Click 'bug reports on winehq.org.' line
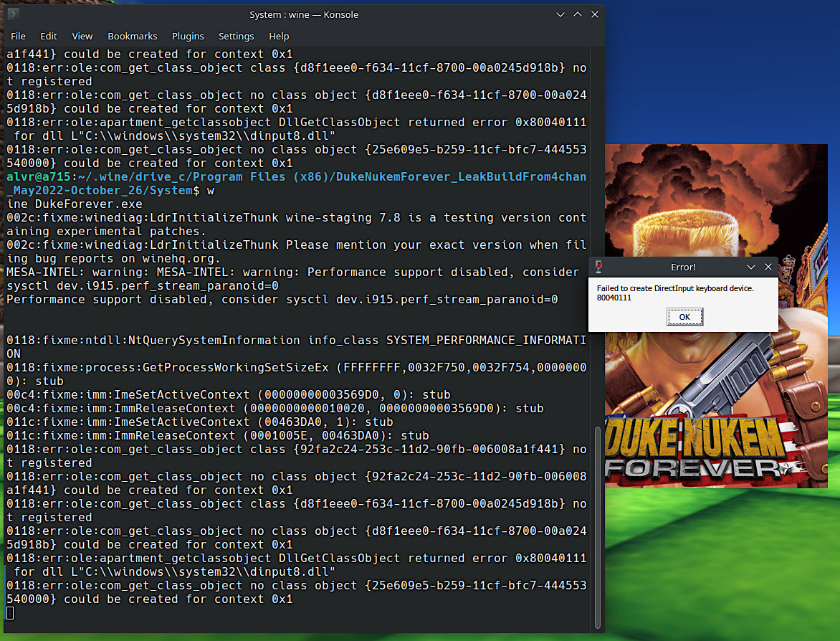Image resolution: width=840 pixels, height=641 pixels. click(x=125, y=258)
